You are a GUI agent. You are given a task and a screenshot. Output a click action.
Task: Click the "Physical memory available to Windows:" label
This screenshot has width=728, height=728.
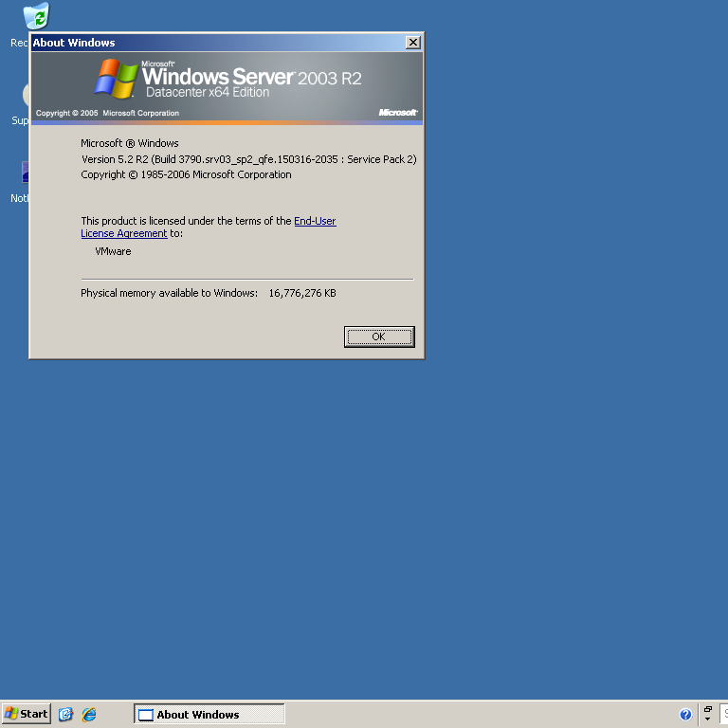[x=169, y=293]
